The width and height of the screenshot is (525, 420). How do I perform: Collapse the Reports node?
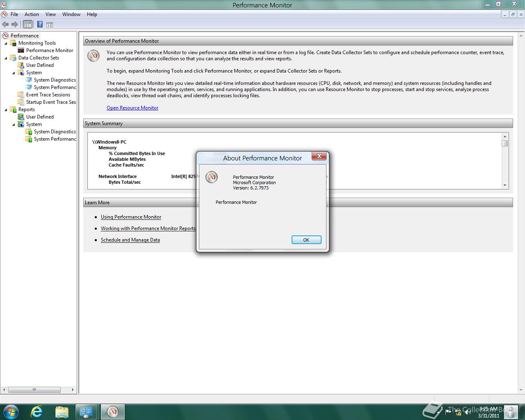click(6, 110)
